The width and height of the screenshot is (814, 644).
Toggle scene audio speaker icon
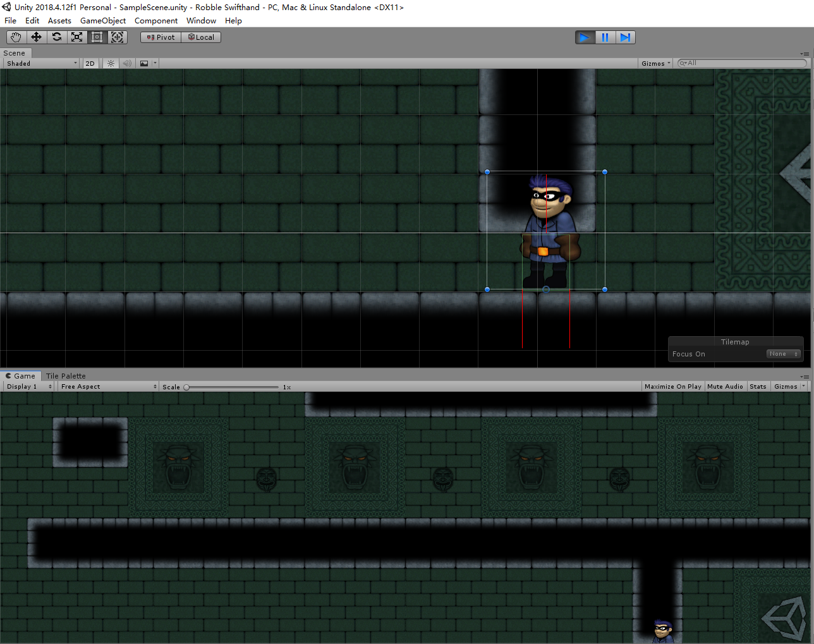pyautogui.click(x=127, y=63)
